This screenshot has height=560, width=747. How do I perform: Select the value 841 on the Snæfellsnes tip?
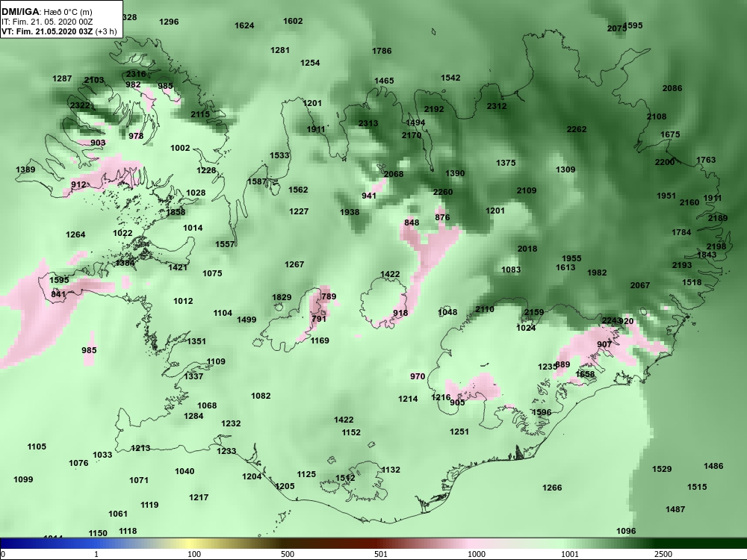tap(58, 294)
